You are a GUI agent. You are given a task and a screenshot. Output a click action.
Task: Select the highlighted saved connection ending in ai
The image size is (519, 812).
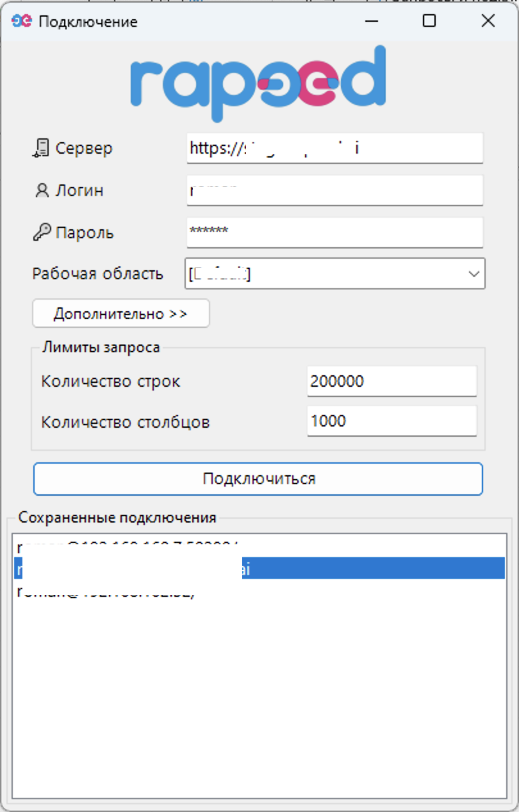click(x=259, y=569)
